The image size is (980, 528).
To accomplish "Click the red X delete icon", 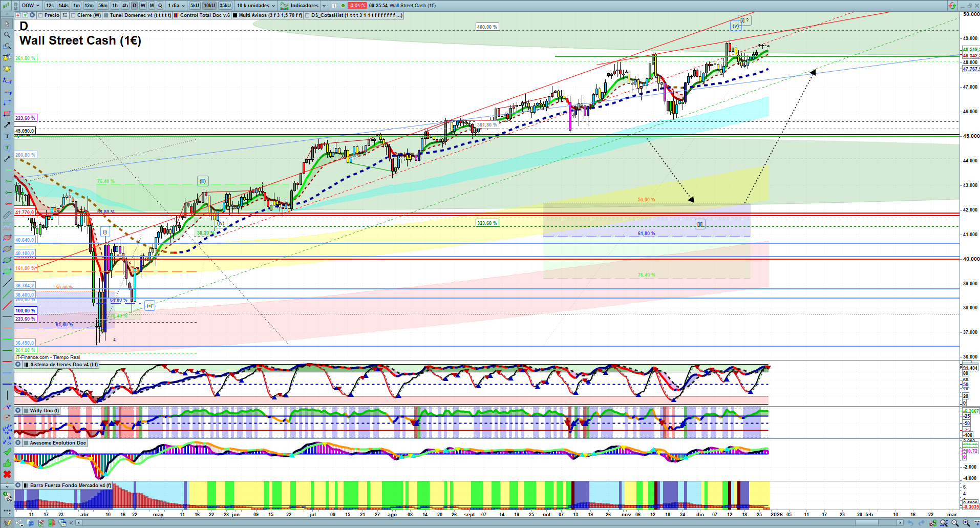I will 7,474.
